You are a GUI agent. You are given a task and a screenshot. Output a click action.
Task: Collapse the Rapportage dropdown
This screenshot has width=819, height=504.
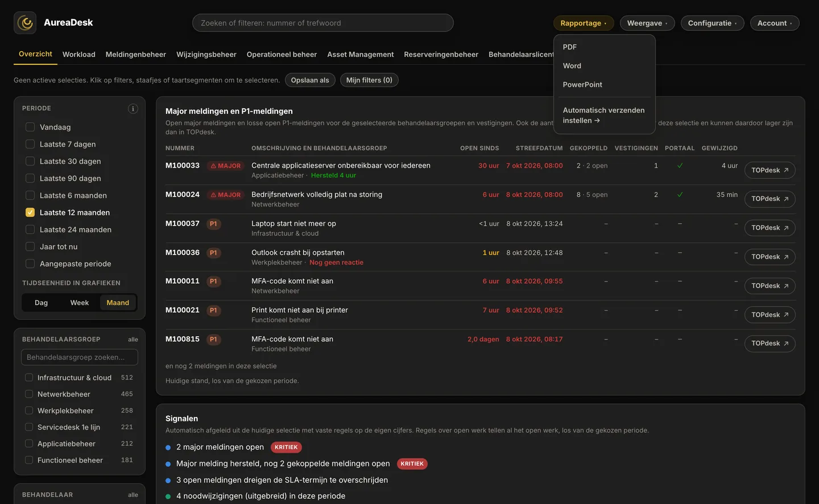tap(584, 23)
